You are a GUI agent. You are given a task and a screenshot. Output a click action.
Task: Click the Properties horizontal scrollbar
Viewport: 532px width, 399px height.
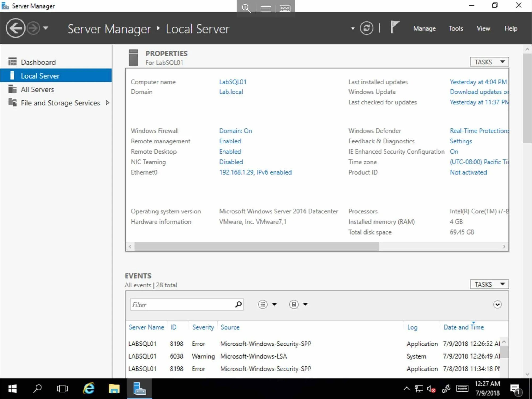pos(256,246)
